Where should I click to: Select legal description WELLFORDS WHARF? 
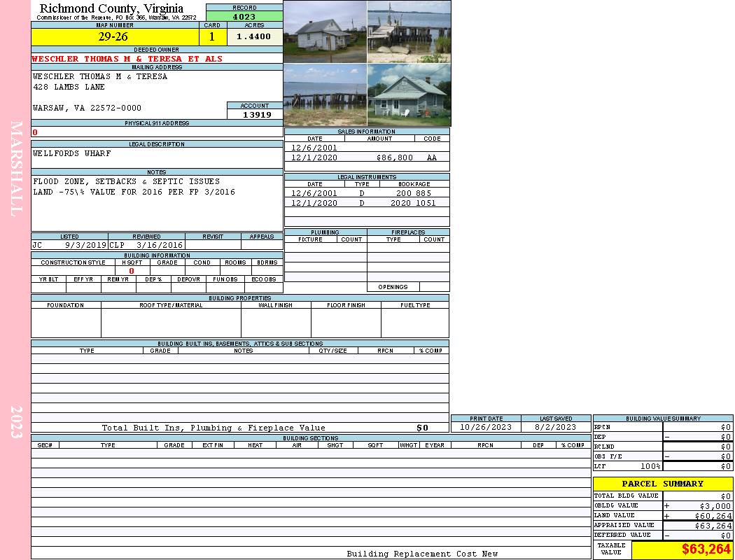[71, 153]
